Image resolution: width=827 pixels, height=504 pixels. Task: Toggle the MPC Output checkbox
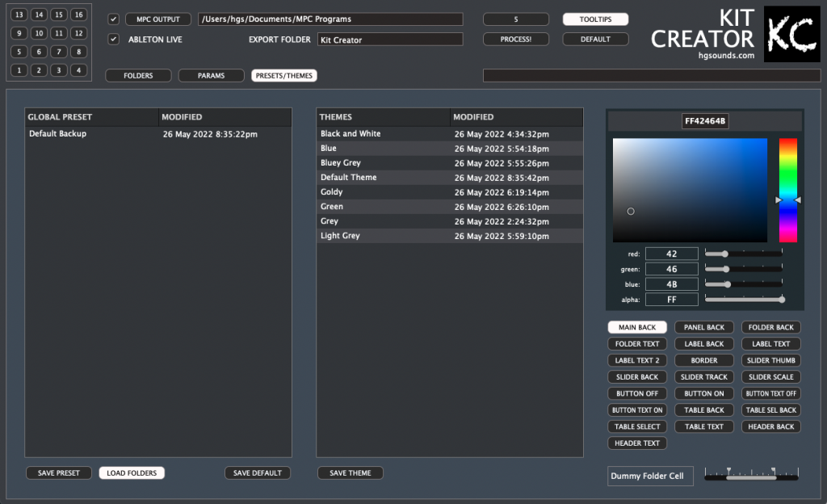[113, 19]
